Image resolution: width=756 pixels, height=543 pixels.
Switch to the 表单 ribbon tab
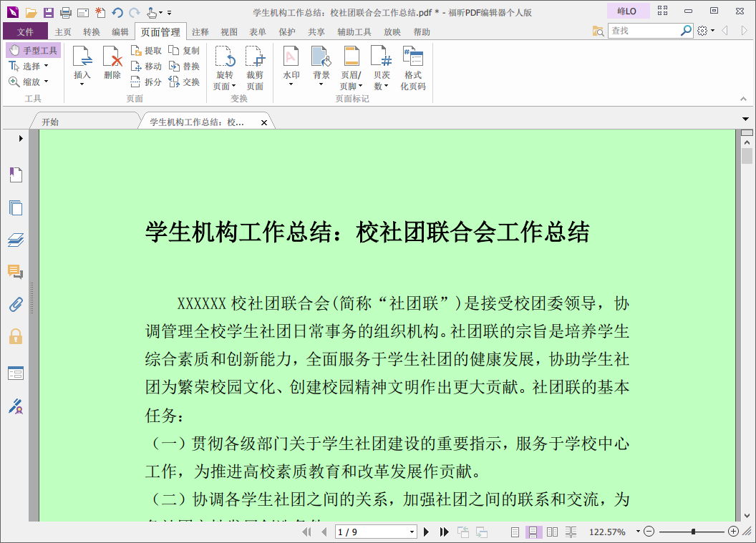coord(258,31)
